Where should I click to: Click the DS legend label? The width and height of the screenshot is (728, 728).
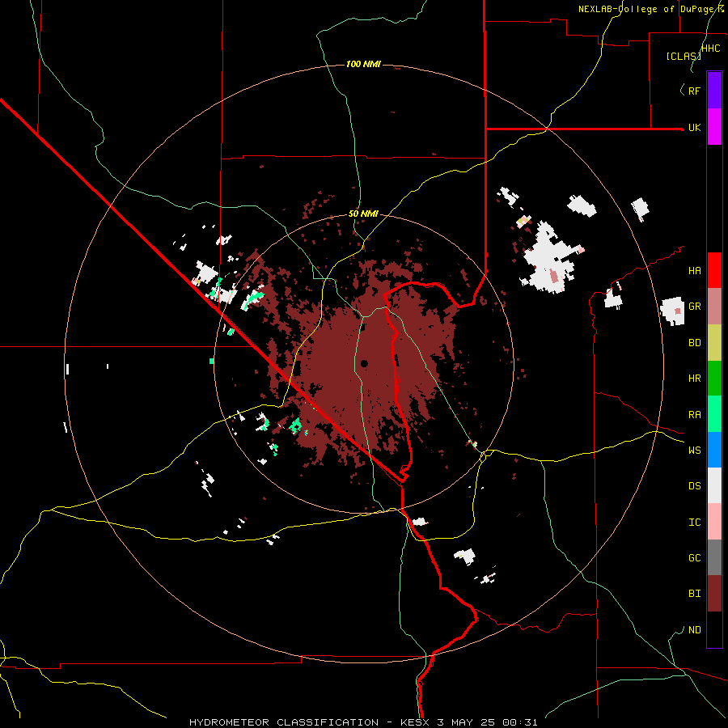tap(694, 486)
